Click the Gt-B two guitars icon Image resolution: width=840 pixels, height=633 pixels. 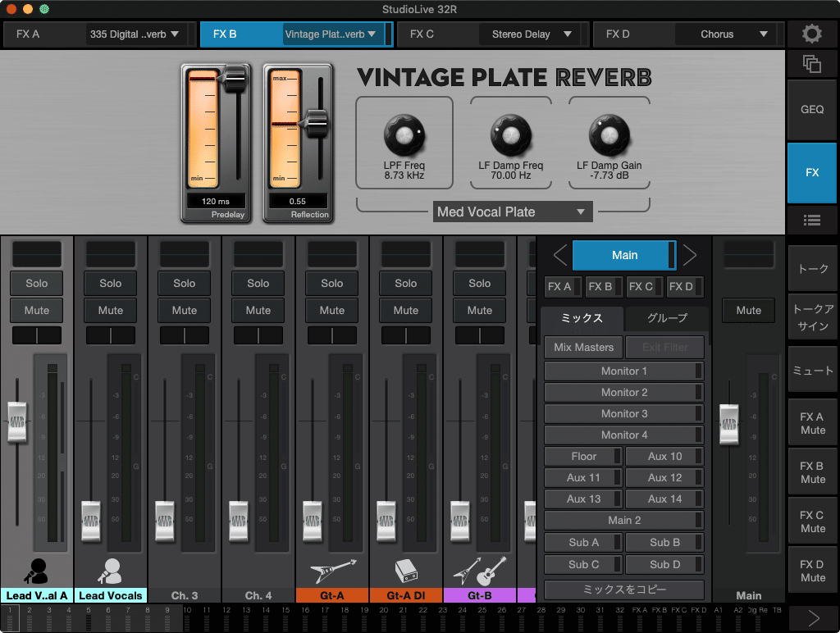pos(479,572)
